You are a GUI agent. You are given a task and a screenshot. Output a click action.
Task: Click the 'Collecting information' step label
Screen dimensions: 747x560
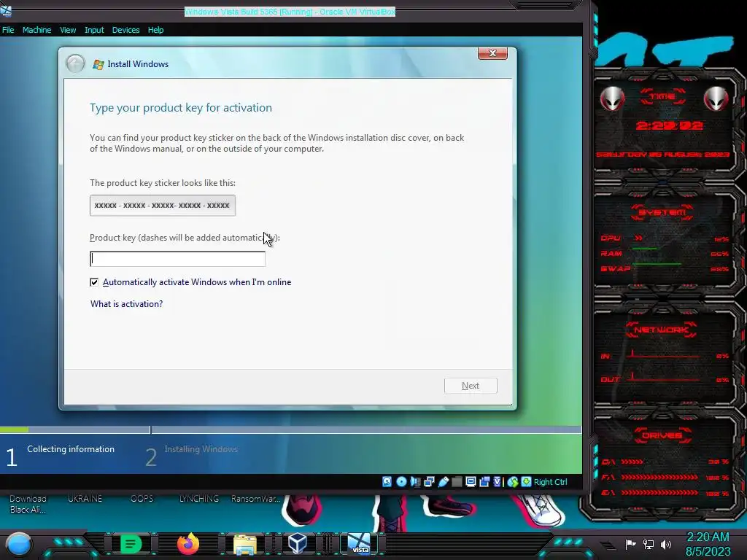click(x=71, y=449)
